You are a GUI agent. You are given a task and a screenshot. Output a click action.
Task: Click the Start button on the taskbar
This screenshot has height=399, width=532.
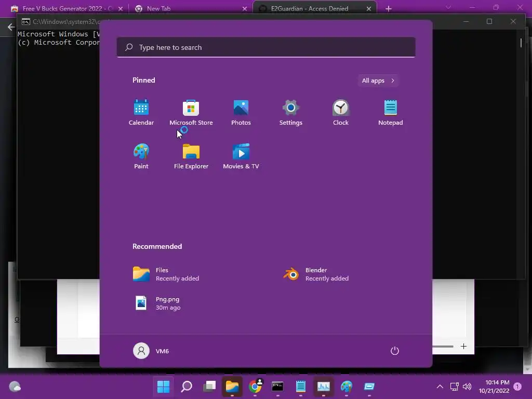(163, 387)
